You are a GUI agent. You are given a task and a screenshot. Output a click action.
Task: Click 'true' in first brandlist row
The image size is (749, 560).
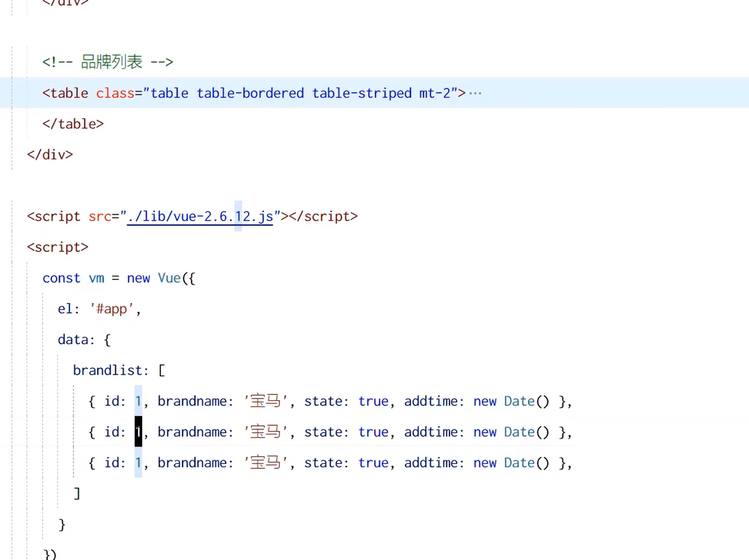pyautogui.click(x=373, y=401)
